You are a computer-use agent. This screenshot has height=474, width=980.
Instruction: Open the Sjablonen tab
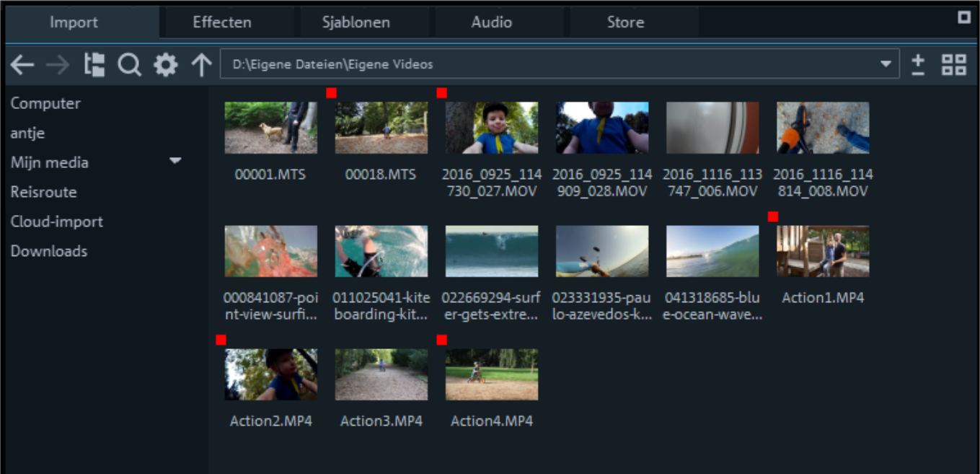(x=356, y=22)
